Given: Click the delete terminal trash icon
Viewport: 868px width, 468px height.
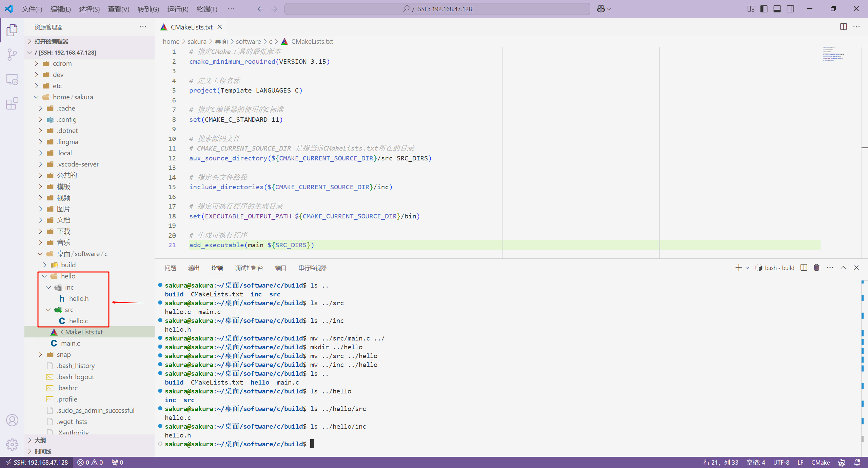Looking at the screenshot, I should [817, 268].
